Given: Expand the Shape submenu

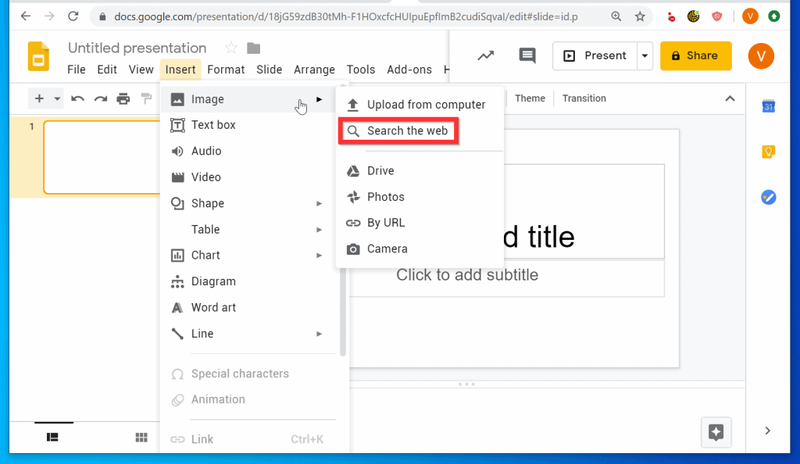Looking at the screenshot, I should [248, 203].
